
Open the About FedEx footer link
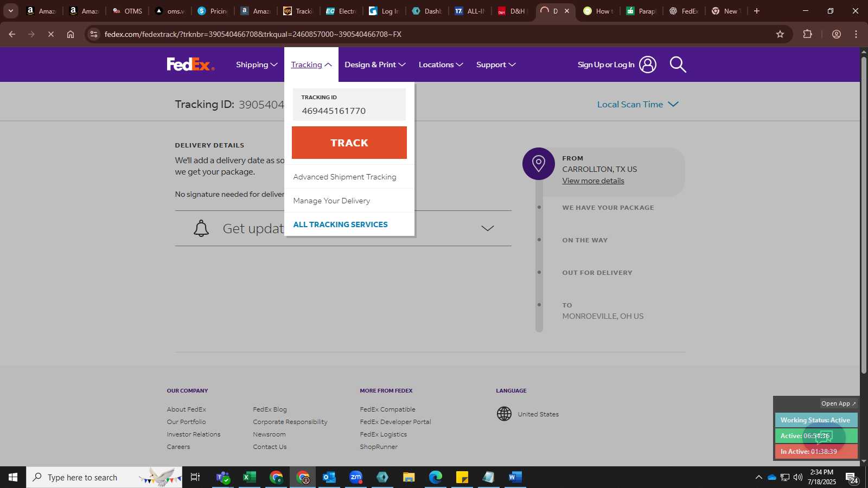[x=186, y=409]
